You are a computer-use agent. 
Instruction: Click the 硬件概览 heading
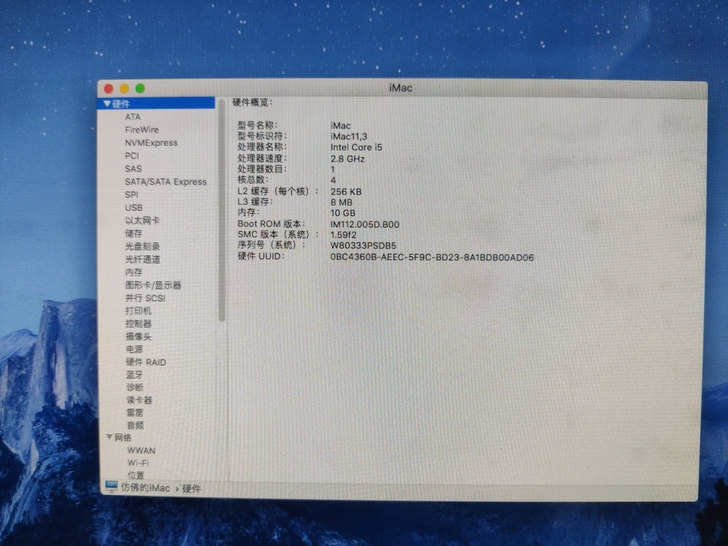253,103
